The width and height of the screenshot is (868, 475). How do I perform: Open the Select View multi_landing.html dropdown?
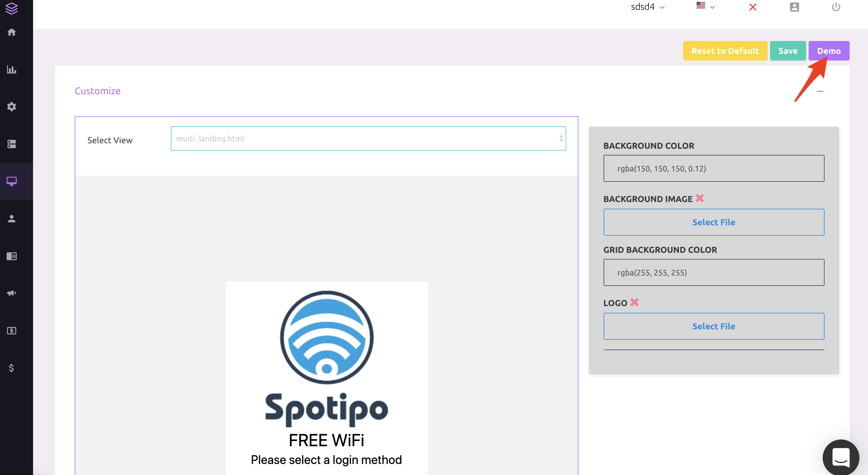pos(368,138)
